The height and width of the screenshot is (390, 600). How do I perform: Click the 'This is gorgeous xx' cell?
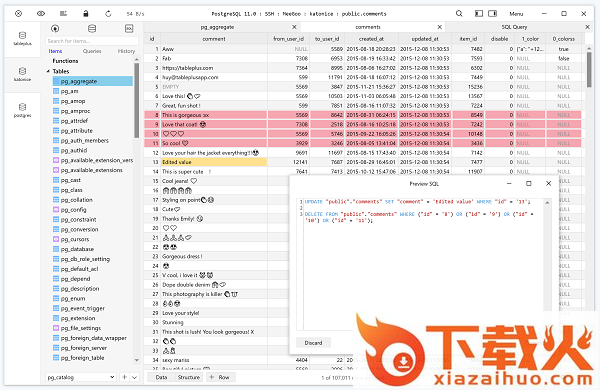214,115
